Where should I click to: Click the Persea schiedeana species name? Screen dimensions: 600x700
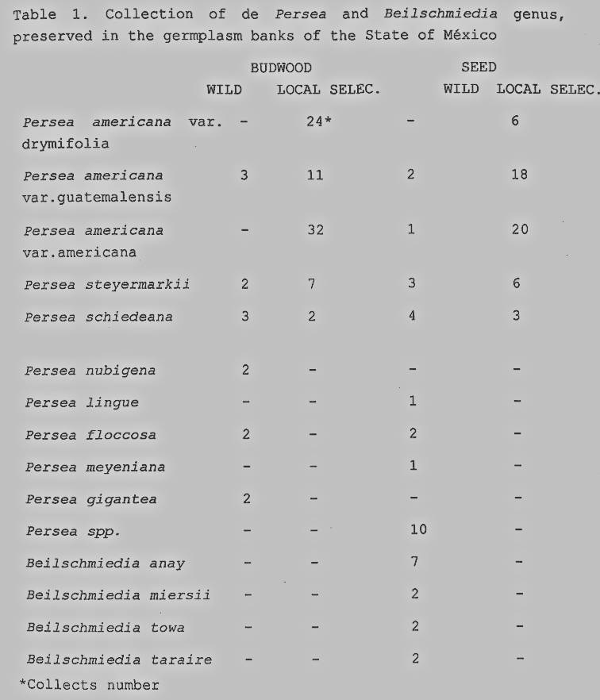pos(98,317)
